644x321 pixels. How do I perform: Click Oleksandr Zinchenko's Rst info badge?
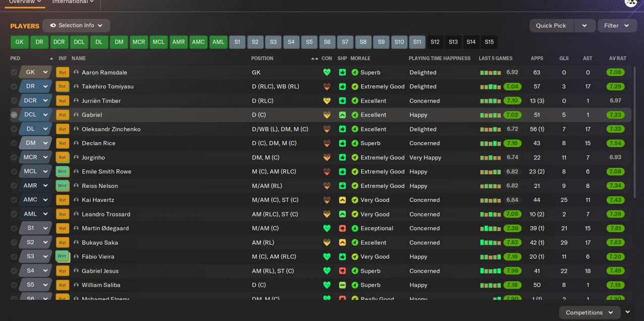62,129
